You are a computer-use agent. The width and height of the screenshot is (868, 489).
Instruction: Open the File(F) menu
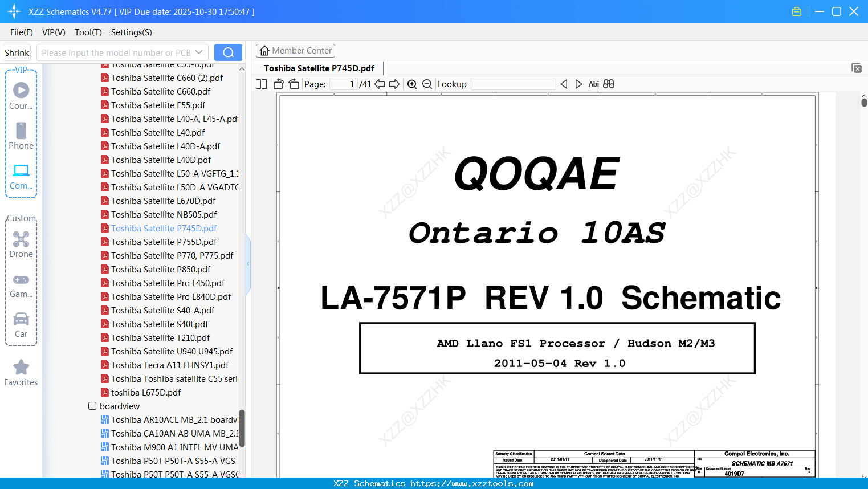[22, 32]
